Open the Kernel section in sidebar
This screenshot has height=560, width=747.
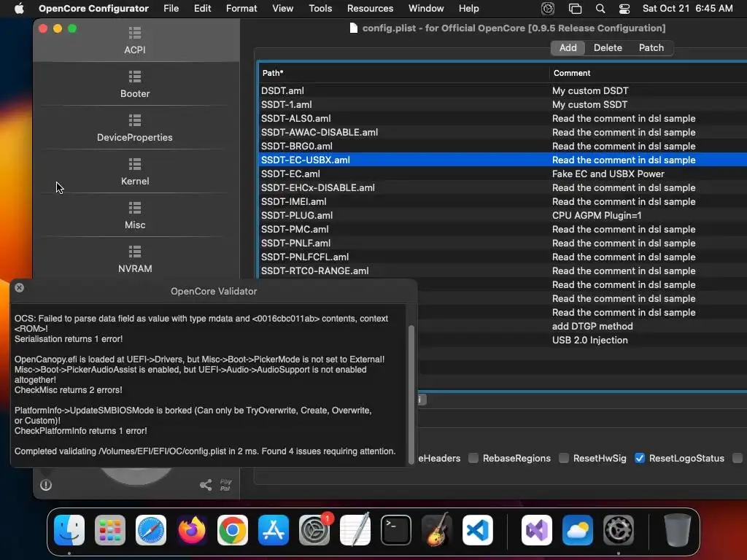135,172
